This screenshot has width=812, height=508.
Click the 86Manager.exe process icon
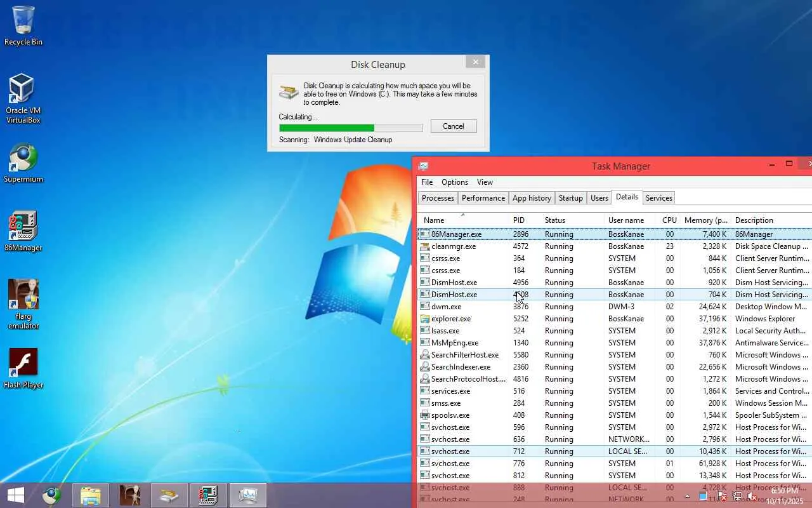[x=425, y=234]
